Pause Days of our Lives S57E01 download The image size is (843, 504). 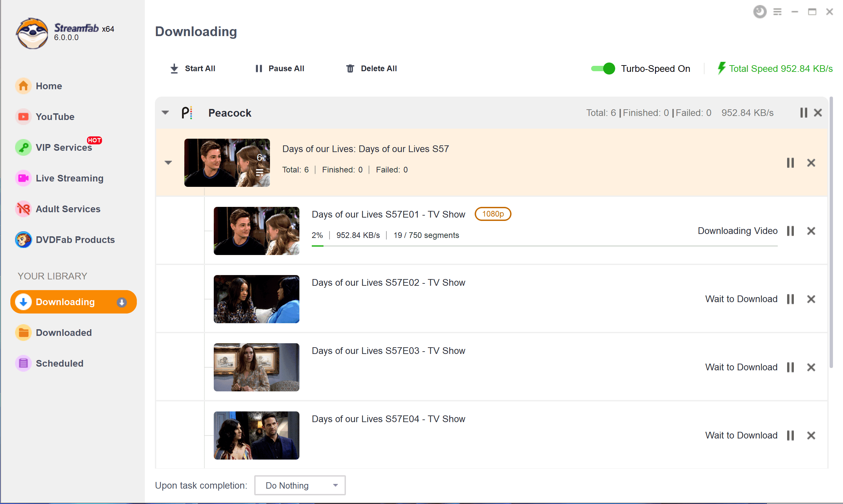[791, 231]
